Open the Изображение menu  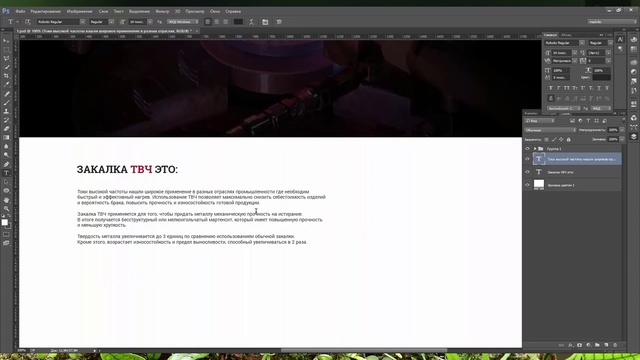(80, 11)
